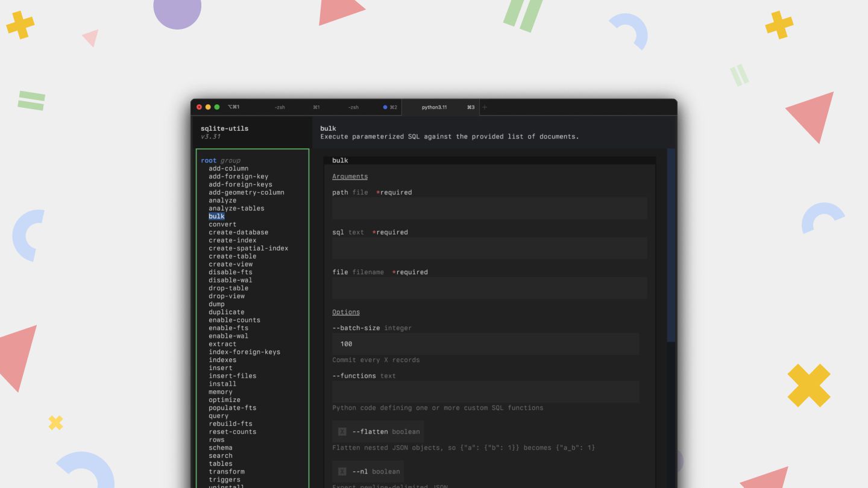Click the --functions text input field

[x=485, y=392]
